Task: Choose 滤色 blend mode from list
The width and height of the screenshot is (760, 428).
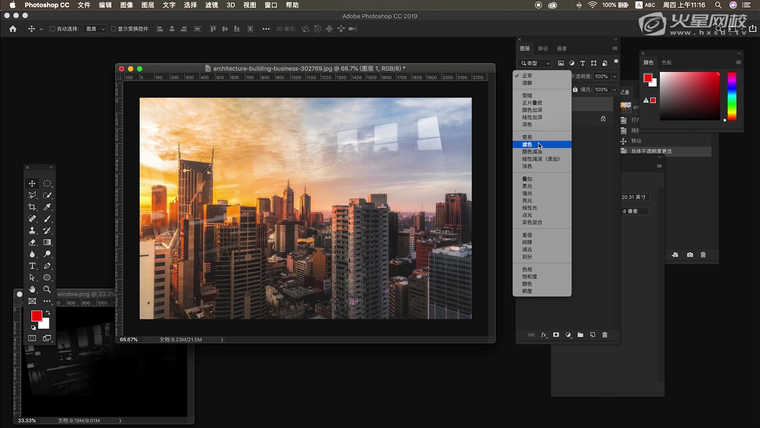Action: coord(527,145)
